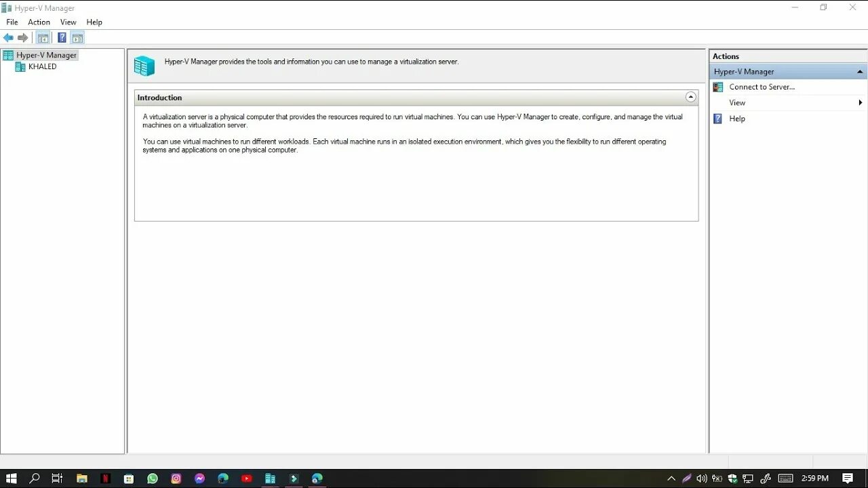Click the pen workspace tray icon

coord(766,479)
